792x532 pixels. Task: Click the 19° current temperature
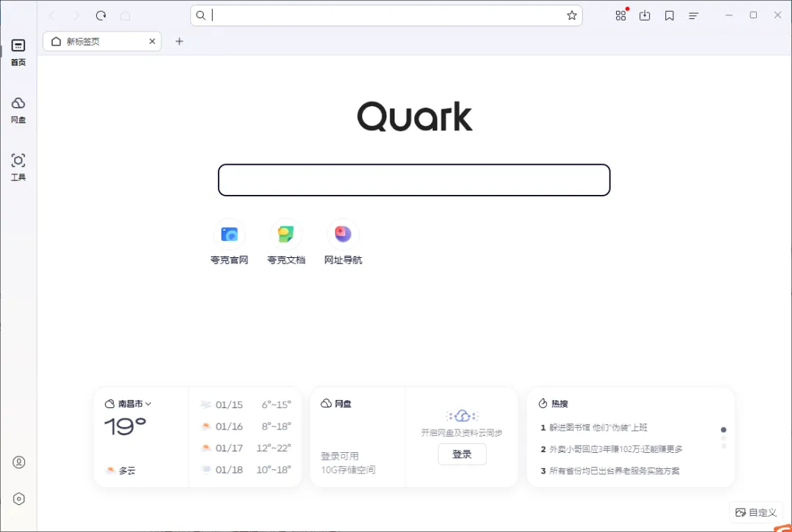point(125,426)
